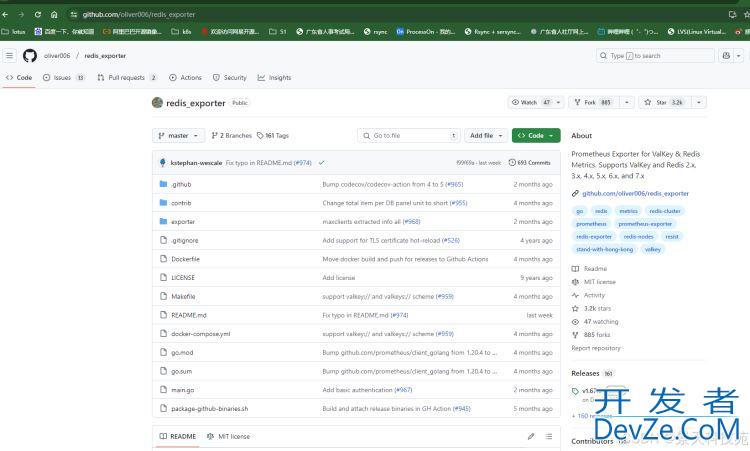Open the Security tab
This screenshot has width=750, height=451.
(x=230, y=77)
